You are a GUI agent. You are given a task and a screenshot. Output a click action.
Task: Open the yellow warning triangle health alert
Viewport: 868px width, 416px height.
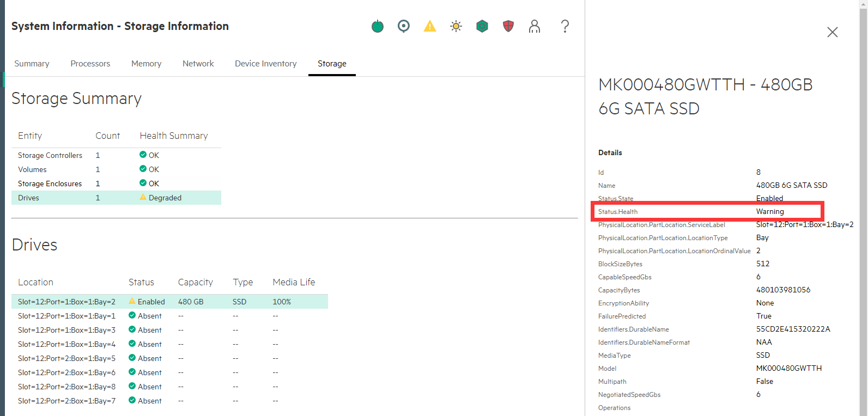tap(430, 26)
